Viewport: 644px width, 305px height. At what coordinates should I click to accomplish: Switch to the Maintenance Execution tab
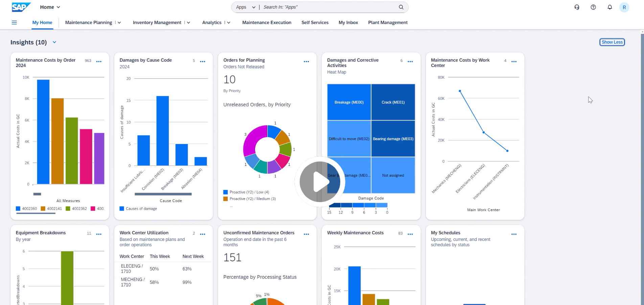[267, 22]
